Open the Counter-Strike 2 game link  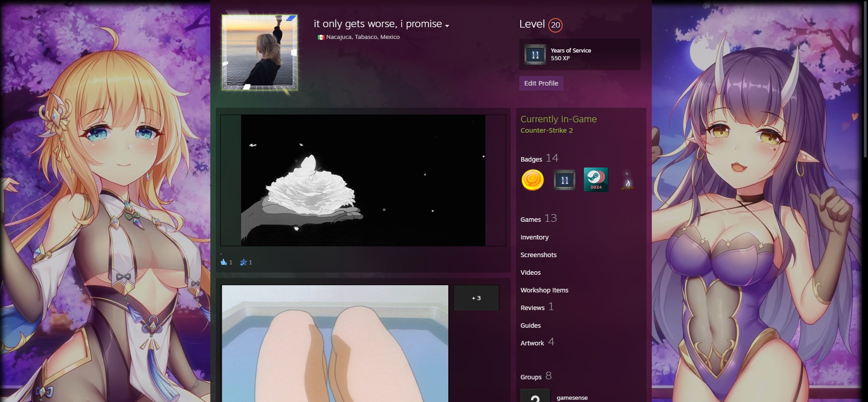[x=546, y=130]
